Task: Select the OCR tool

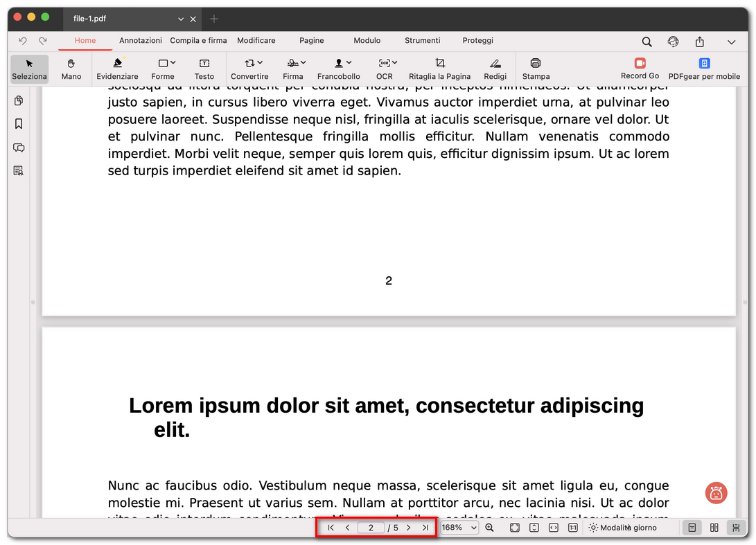Action: (385, 69)
